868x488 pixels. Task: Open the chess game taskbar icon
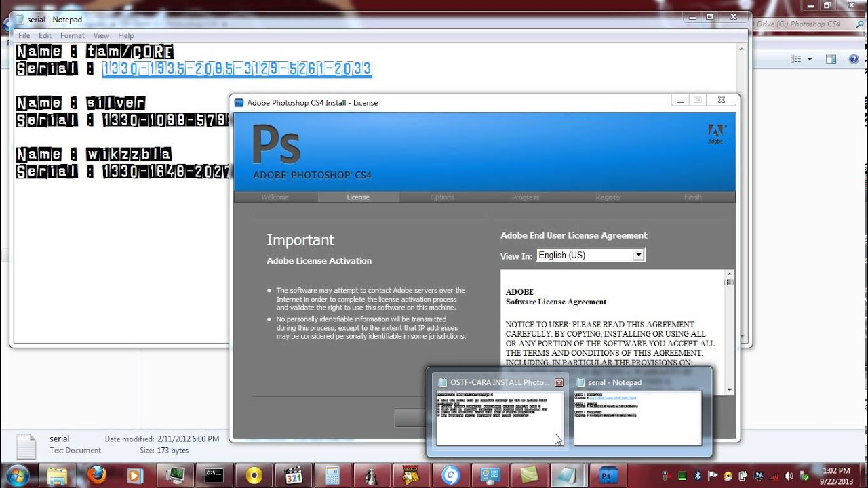click(372, 474)
